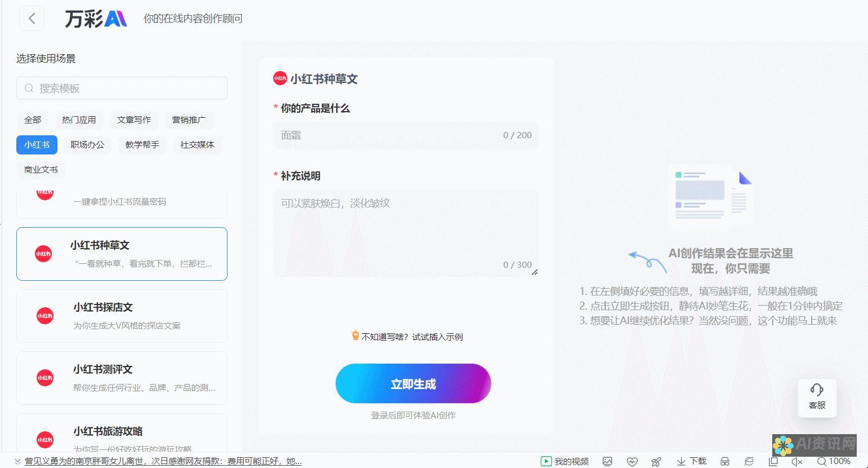
Task: Click the incognito glasses icon in status bar
Action: click(x=725, y=461)
